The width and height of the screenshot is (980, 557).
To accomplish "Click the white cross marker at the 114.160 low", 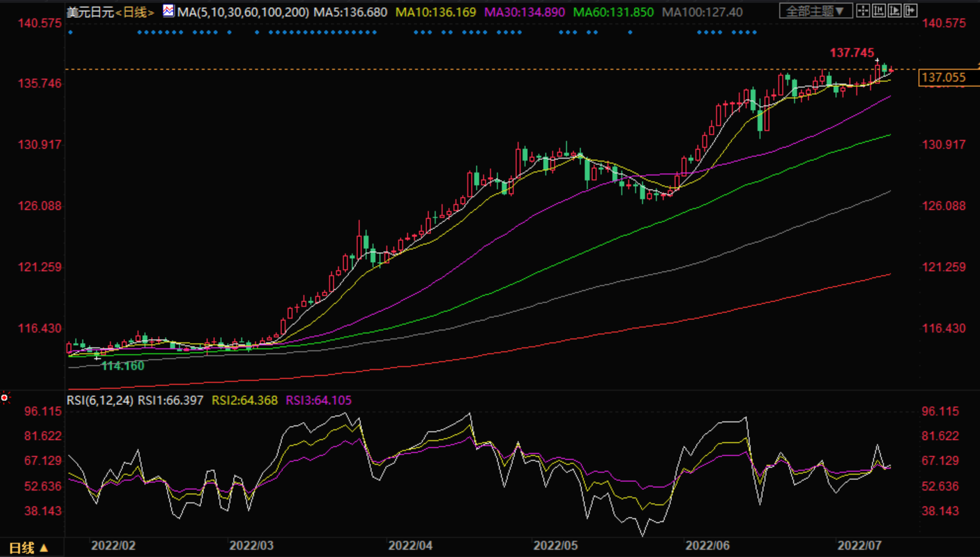I will 97,358.
